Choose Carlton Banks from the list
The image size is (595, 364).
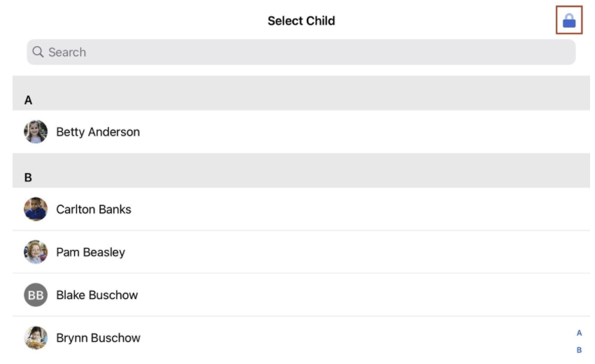94,210
